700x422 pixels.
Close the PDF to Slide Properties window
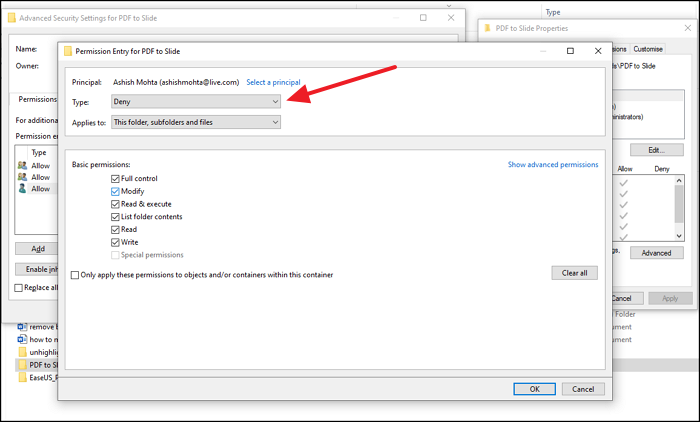point(688,28)
